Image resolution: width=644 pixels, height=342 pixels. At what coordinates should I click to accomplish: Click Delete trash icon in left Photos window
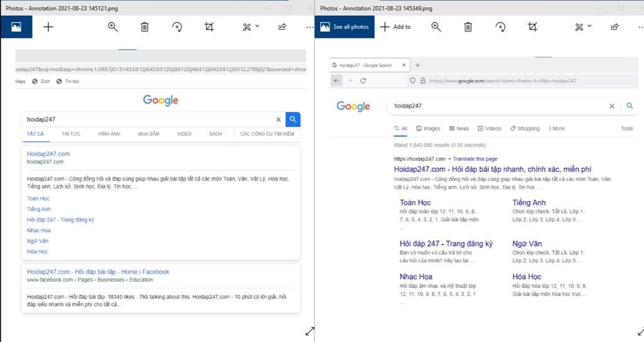click(145, 27)
